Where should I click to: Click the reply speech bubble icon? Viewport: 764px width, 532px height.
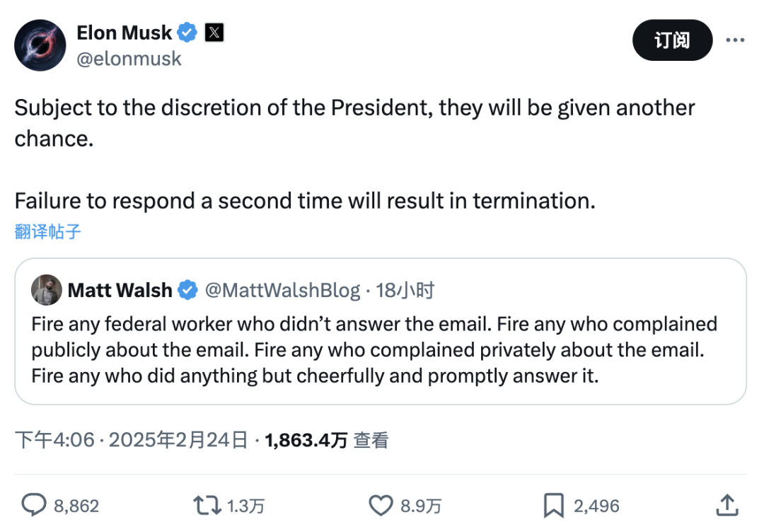coord(34,505)
